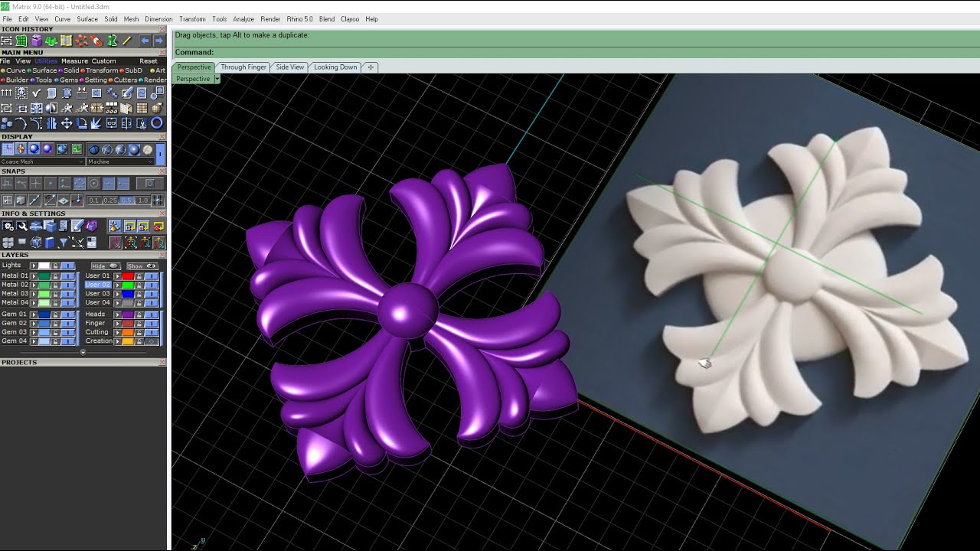Click the wireframe cube icon in Info & Settings
The height and width of the screenshot is (551, 980).
(36, 243)
